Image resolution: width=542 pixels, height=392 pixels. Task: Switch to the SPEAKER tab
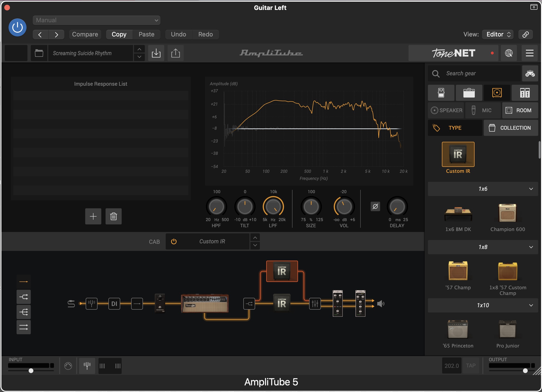446,111
